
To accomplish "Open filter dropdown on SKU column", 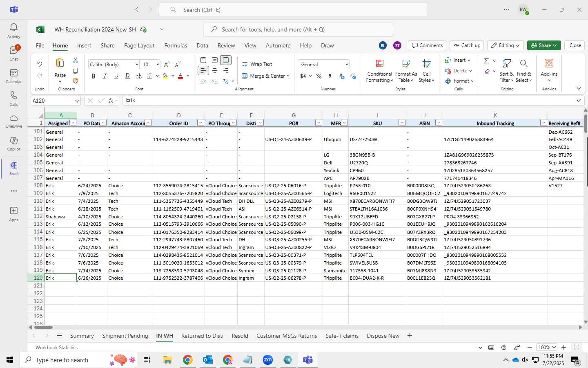I will point(402,123).
